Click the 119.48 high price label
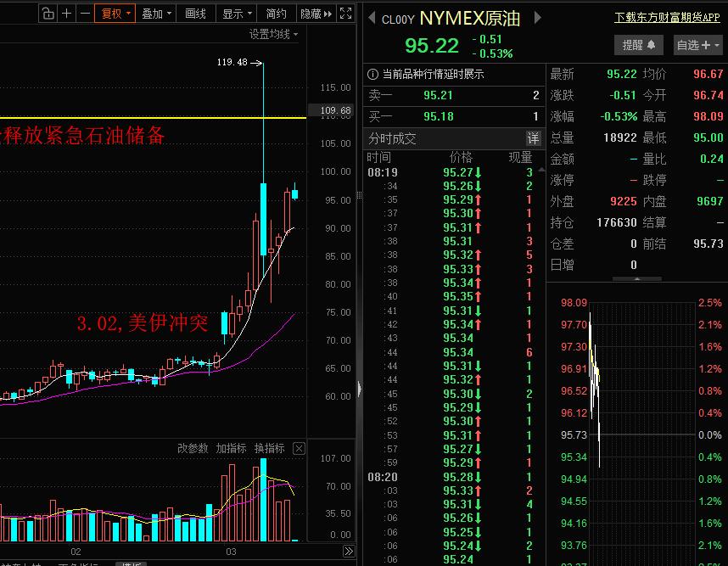 tap(232, 62)
